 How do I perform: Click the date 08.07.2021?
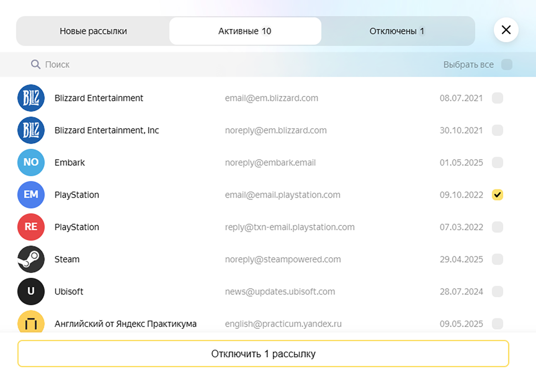click(x=461, y=98)
